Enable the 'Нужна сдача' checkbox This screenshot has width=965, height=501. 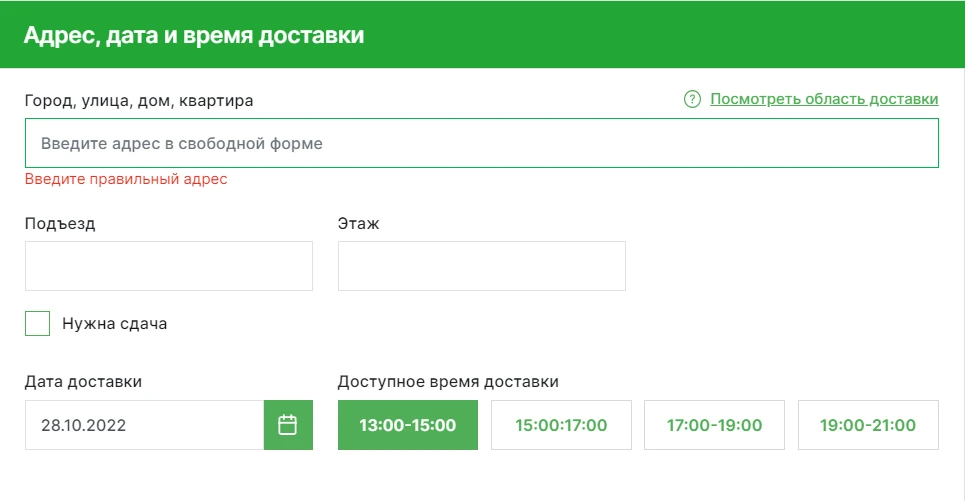(x=38, y=324)
